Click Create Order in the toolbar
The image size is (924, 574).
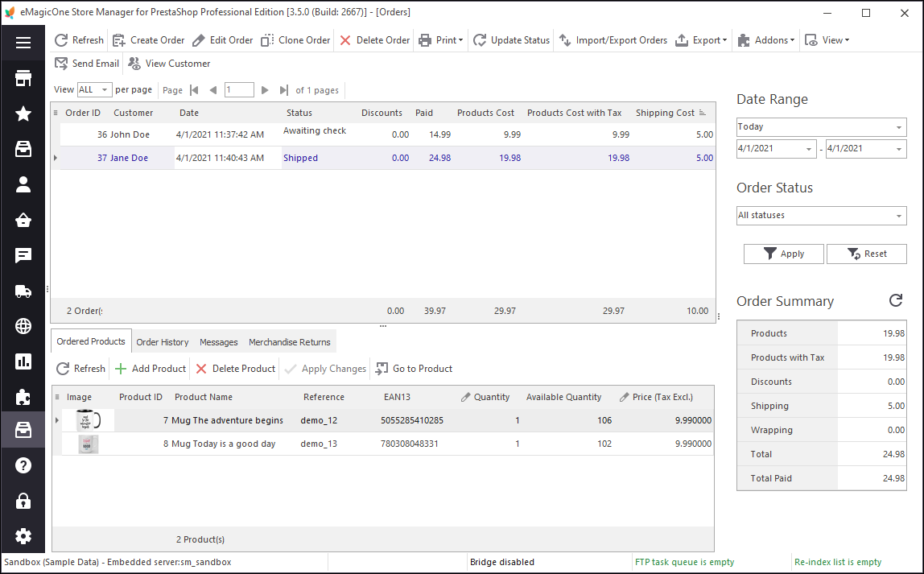click(x=148, y=40)
